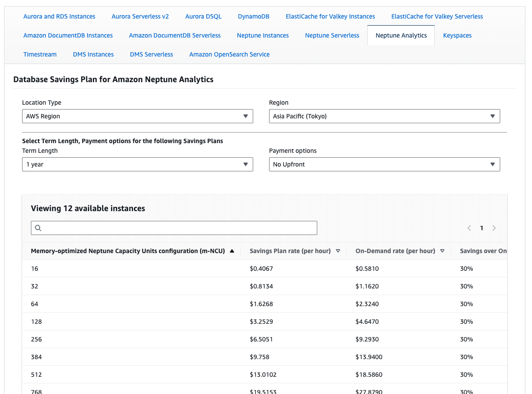Switch to the Aurora Serverless v2 tab

point(140,16)
